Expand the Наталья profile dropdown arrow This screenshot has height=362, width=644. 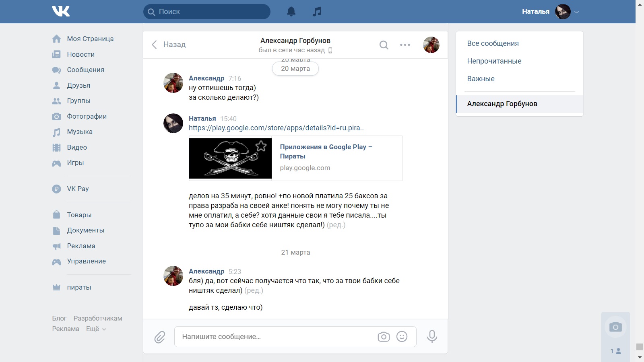(576, 12)
